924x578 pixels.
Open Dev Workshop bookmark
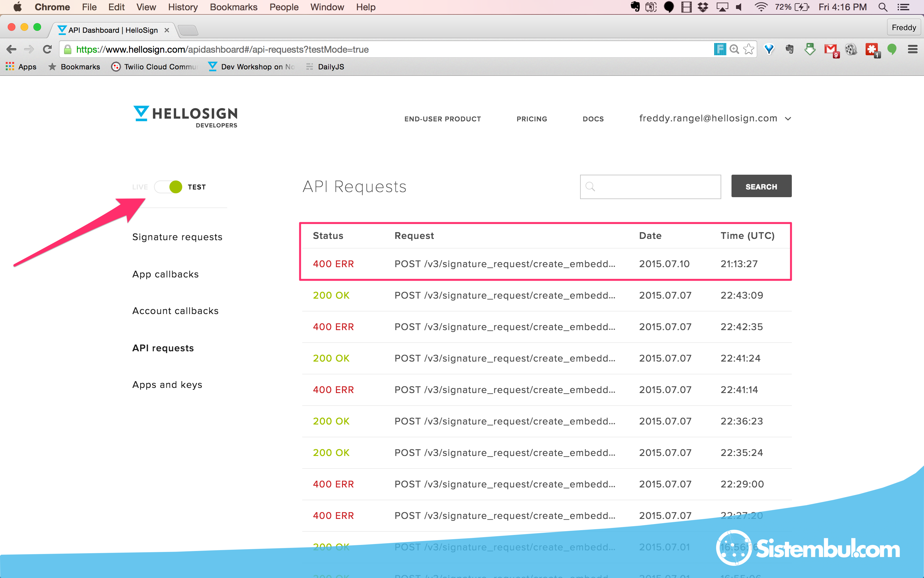pos(252,66)
